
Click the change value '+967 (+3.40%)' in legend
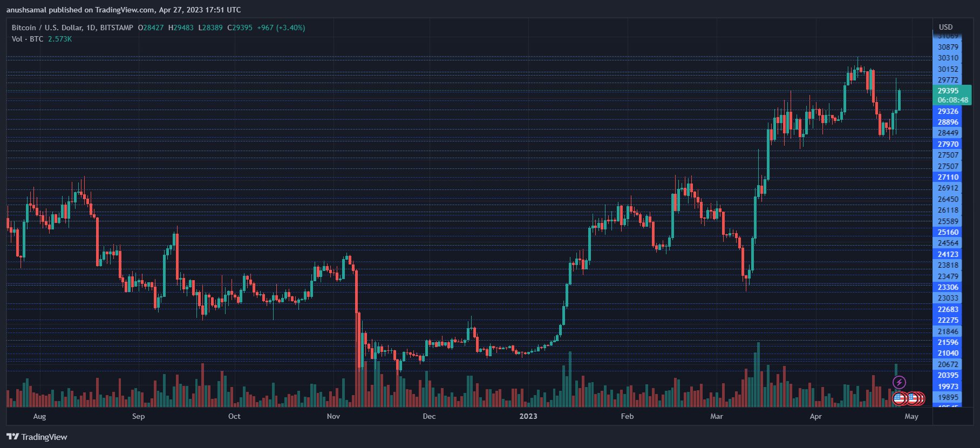point(281,28)
